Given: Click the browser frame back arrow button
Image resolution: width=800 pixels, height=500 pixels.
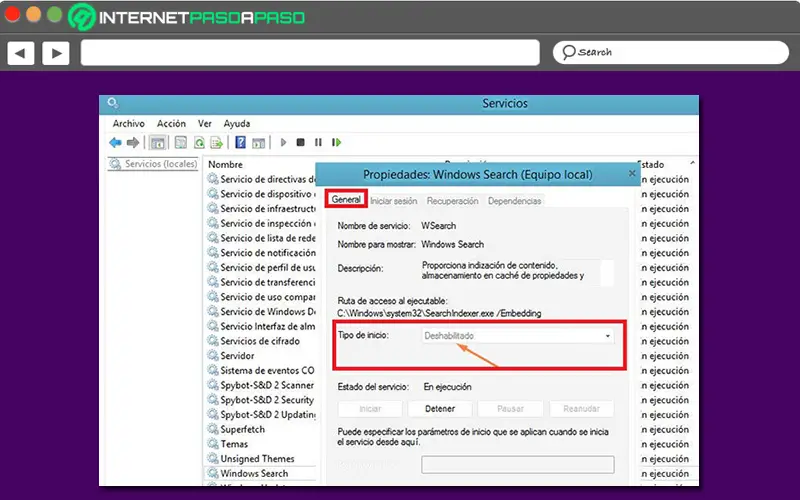Looking at the screenshot, I should 20,53.
